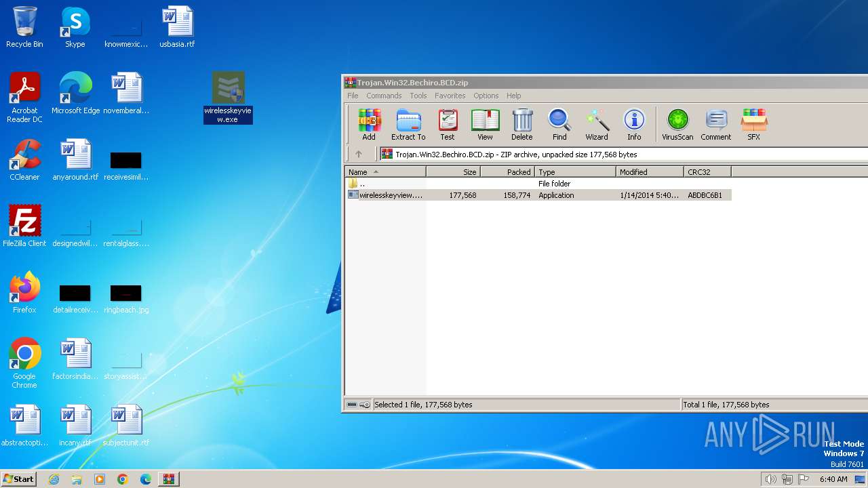Go up one folder level arrow
This screenshot has height=488, width=868.
click(x=359, y=154)
